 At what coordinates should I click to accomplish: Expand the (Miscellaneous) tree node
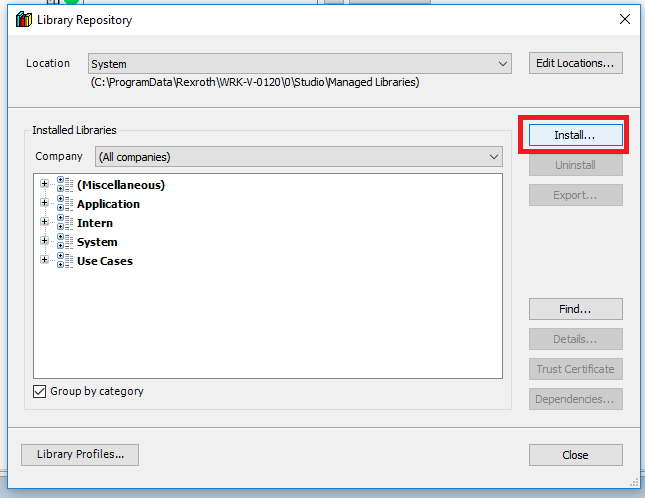44,185
